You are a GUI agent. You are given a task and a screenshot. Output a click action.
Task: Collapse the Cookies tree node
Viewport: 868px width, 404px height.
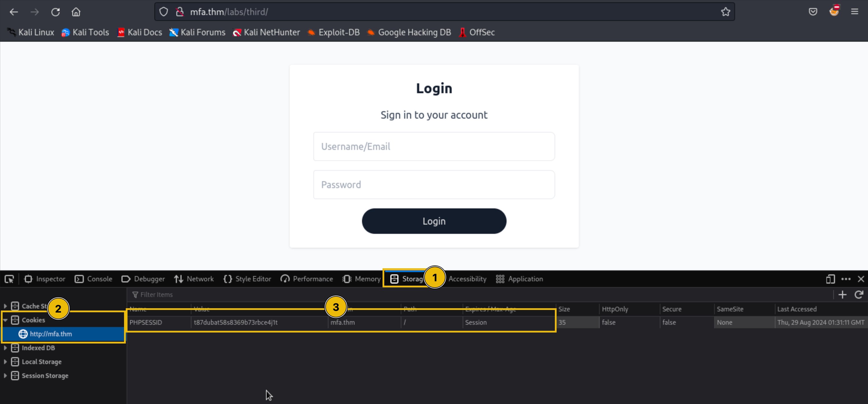click(5, 320)
